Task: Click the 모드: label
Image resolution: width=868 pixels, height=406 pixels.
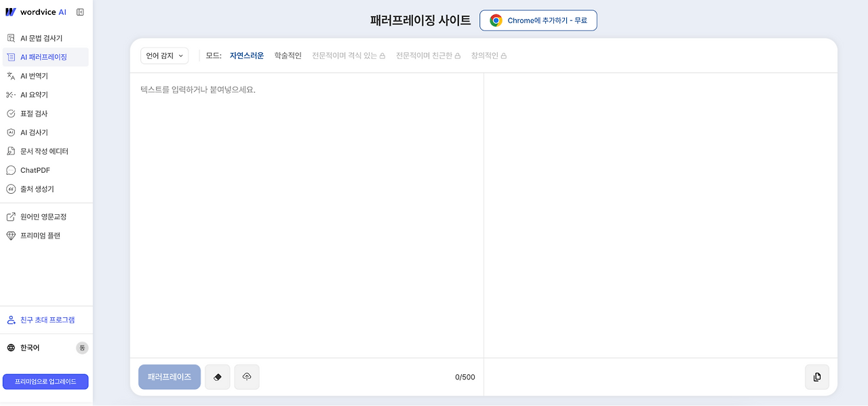Action: point(214,56)
